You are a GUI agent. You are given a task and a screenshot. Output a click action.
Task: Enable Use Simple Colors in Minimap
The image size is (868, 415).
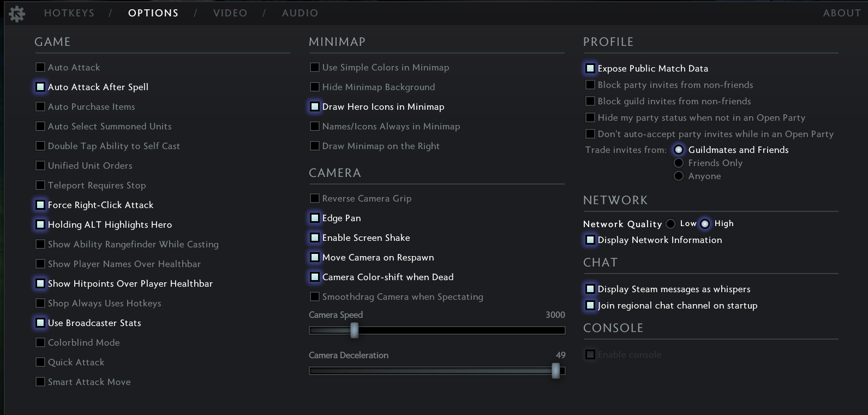(x=315, y=67)
